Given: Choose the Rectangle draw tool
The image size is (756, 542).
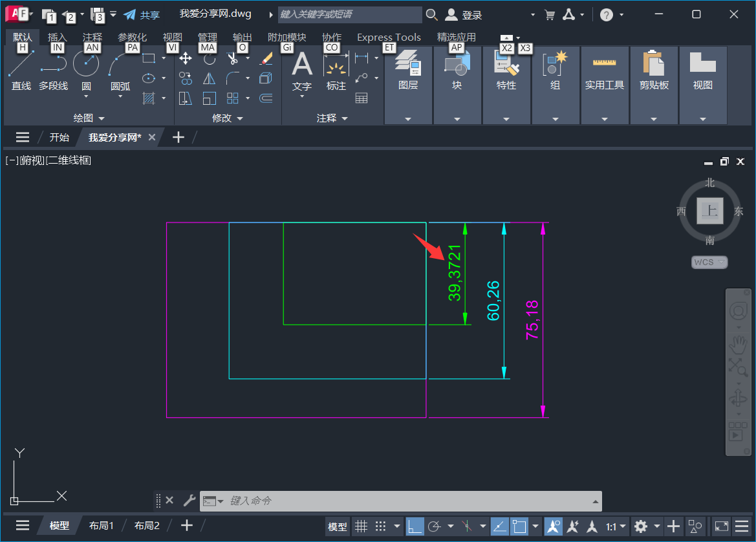Looking at the screenshot, I should click(x=149, y=58).
